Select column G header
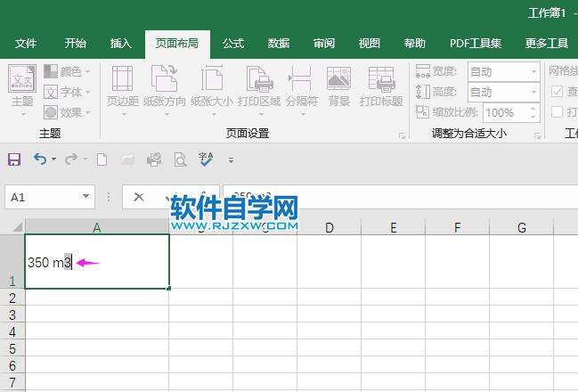The image size is (578, 392). (522, 227)
